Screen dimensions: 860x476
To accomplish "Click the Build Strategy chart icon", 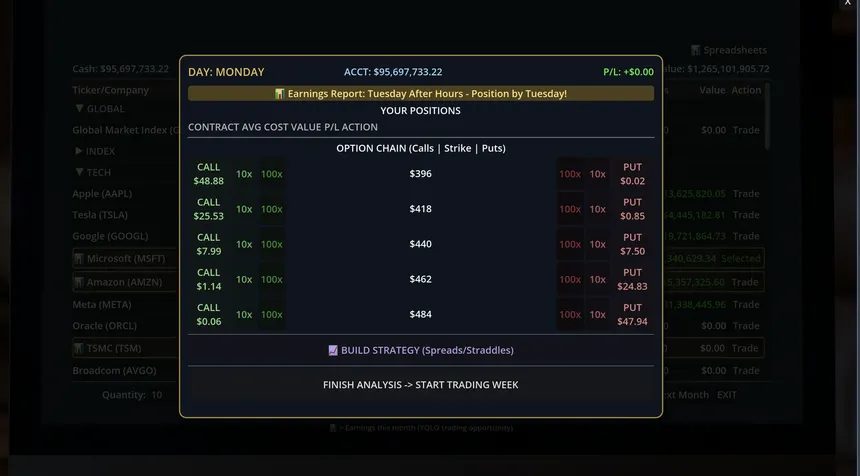I will [333, 350].
